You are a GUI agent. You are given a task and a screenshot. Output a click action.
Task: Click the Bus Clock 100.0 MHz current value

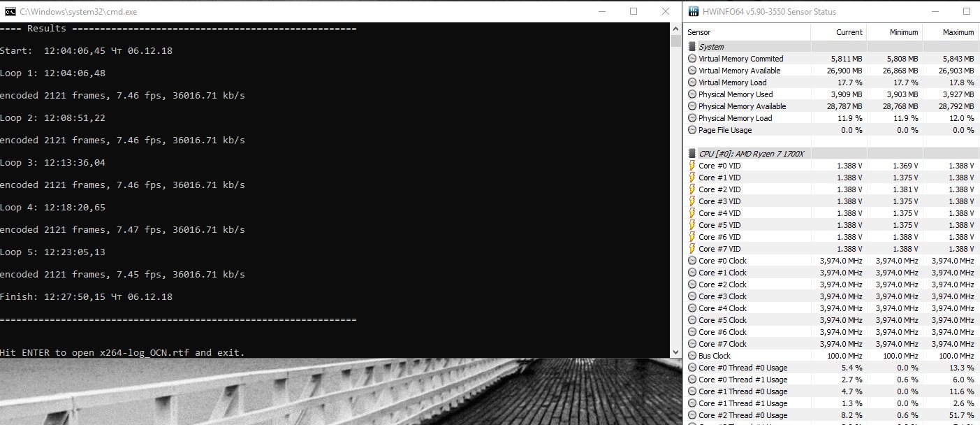coord(843,356)
